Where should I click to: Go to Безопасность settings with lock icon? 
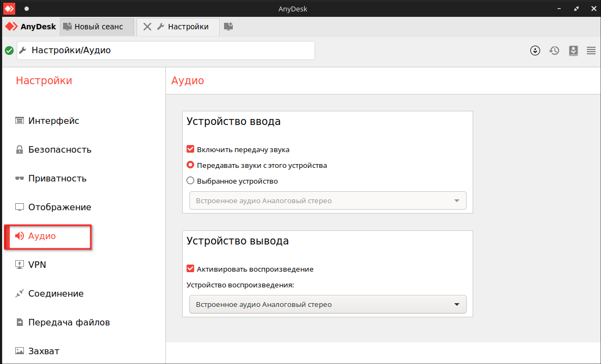[59, 149]
